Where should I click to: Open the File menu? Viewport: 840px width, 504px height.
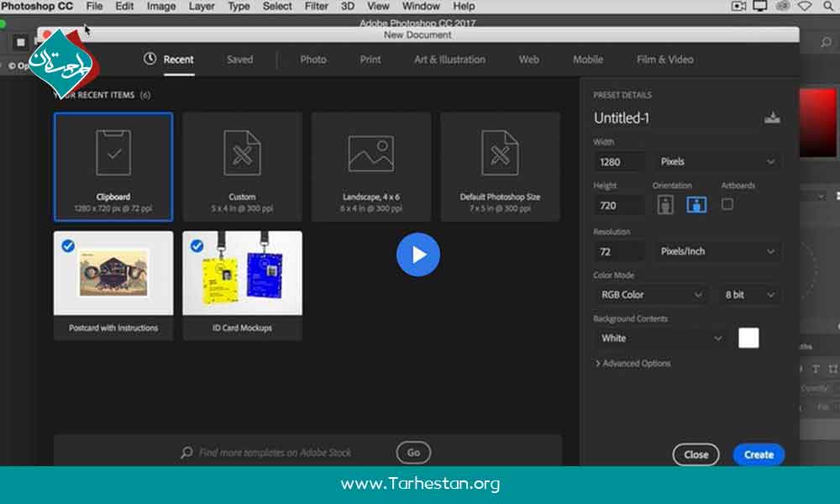pyautogui.click(x=94, y=7)
